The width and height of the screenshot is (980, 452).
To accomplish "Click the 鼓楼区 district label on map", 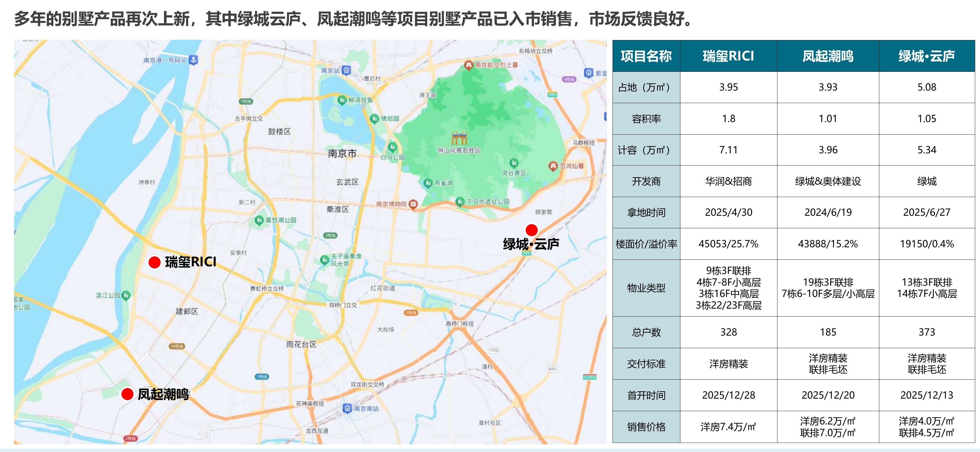I will coord(279,132).
